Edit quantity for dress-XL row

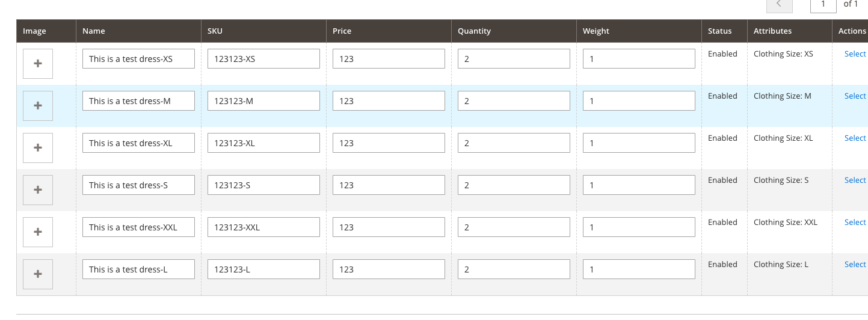coord(514,143)
